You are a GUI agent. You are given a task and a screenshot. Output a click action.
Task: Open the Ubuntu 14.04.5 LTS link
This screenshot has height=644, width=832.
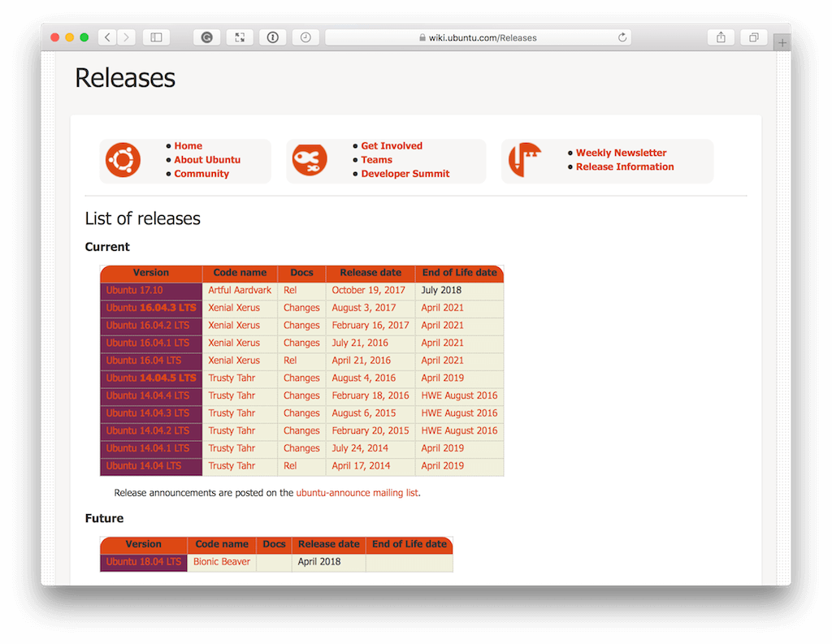pos(151,378)
